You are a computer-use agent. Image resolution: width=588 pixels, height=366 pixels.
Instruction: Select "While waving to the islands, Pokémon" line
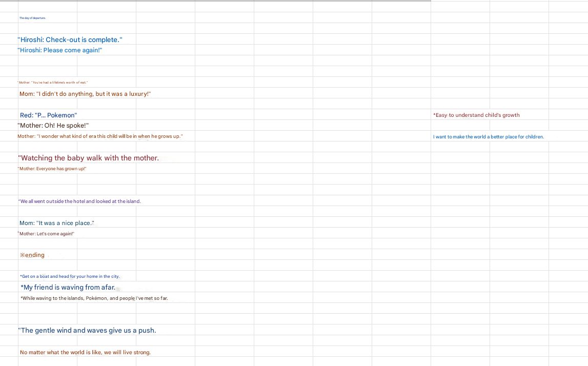point(94,298)
